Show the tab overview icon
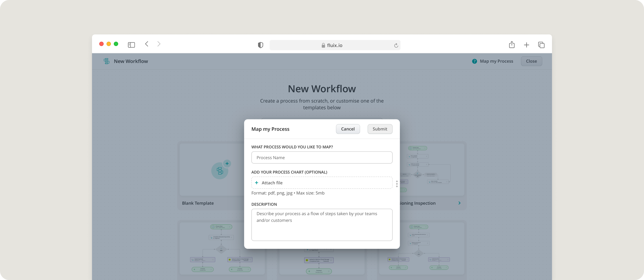Viewport: 644px width, 280px height. point(541,45)
